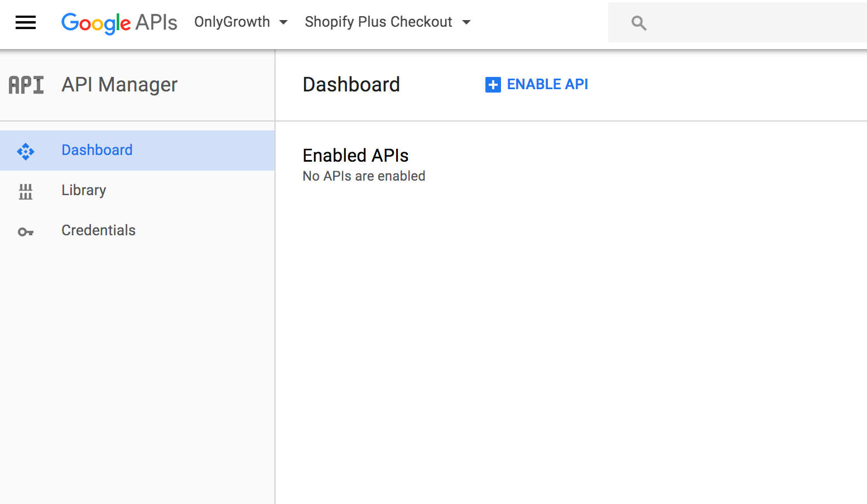This screenshot has width=867, height=504.
Task: Expand the OnlyGrowth dropdown arrow
Action: 283,22
